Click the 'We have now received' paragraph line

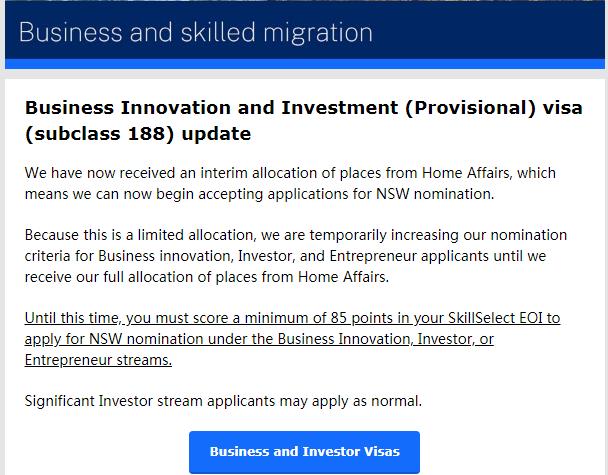coord(290,173)
